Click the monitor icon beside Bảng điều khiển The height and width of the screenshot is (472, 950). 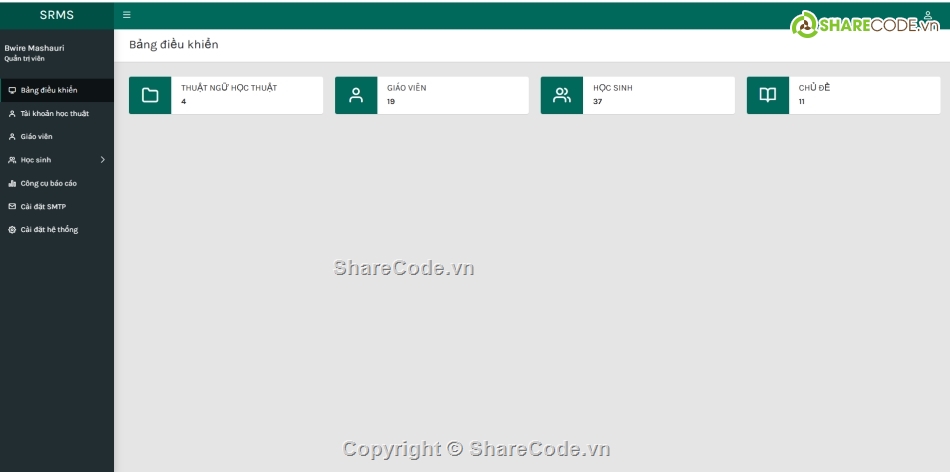point(12,90)
